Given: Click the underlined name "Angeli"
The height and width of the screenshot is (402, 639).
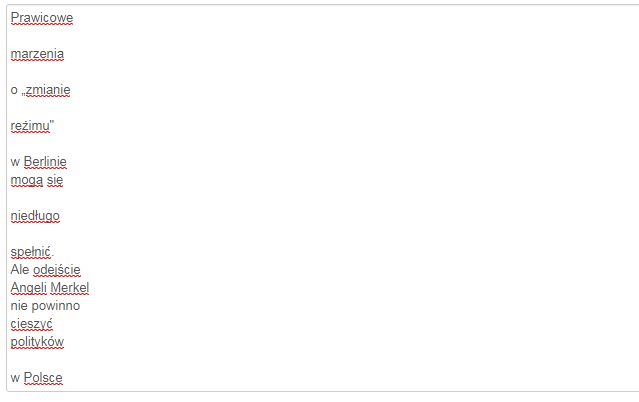Looking at the screenshot, I should pyautogui.click(x=28, y=288).
